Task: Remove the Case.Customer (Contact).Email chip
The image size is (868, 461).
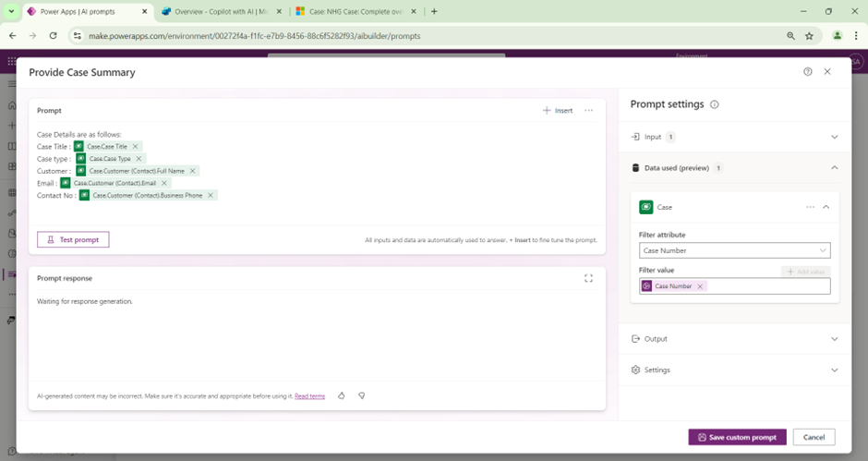Action: [x=164, y=183]
